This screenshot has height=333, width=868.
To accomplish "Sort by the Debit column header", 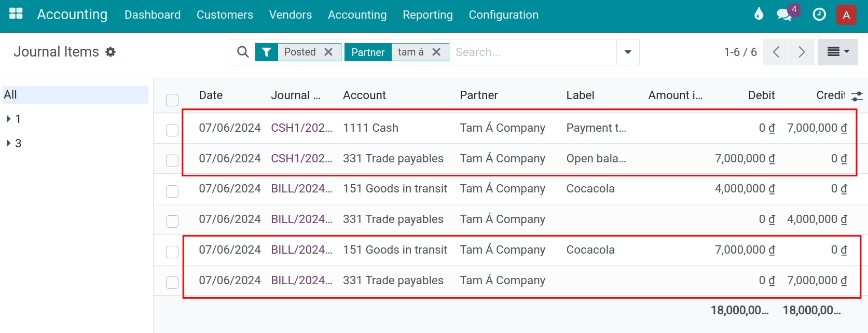I will pyautogui.click(x=761, y=95).
